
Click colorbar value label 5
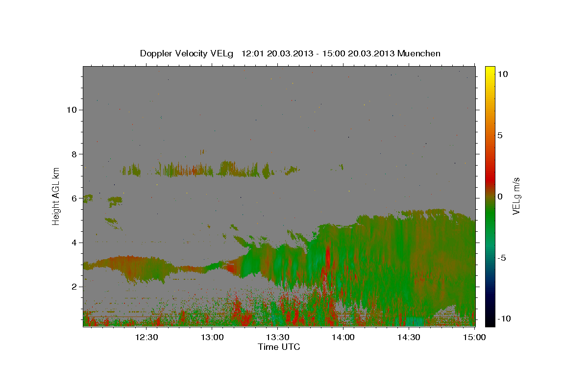tap(499, 135)
